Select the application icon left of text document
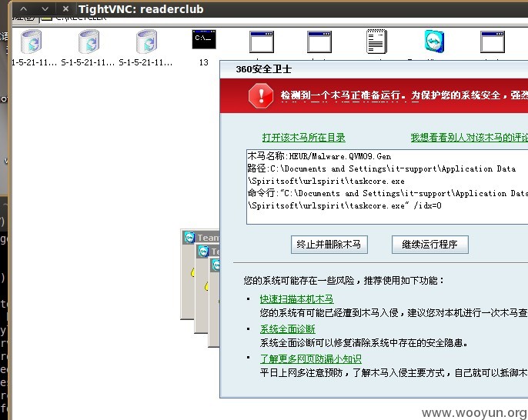528x420 pixels. (x=319, y=42)
